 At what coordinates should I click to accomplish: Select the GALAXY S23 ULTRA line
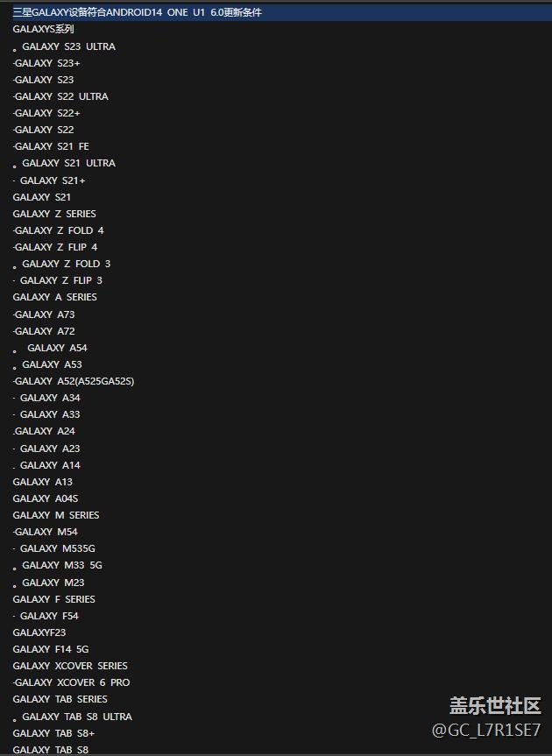[68, 46]
